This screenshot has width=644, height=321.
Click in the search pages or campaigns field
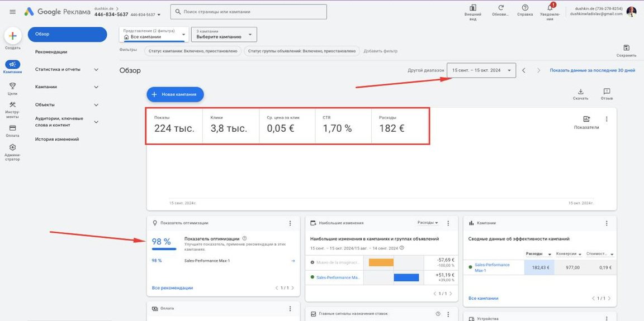pyautogui.click(x=248, y=12)
